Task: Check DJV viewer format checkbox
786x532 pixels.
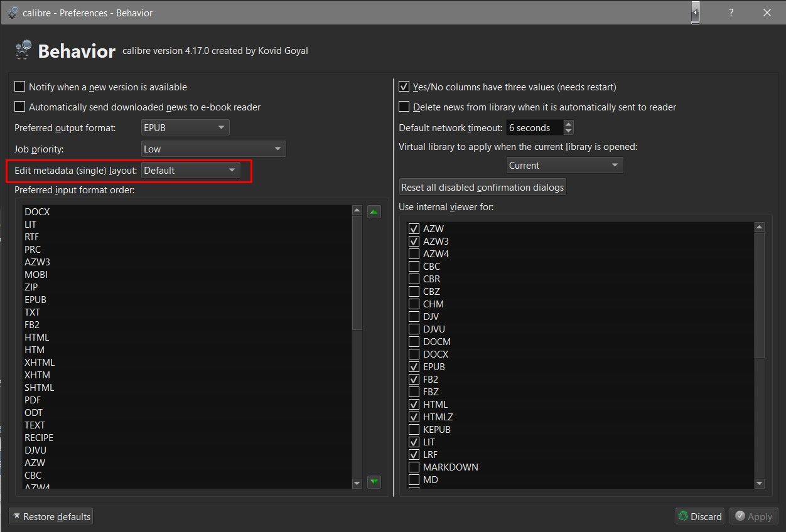Action: pyautogui.click(x=414, y=316)
